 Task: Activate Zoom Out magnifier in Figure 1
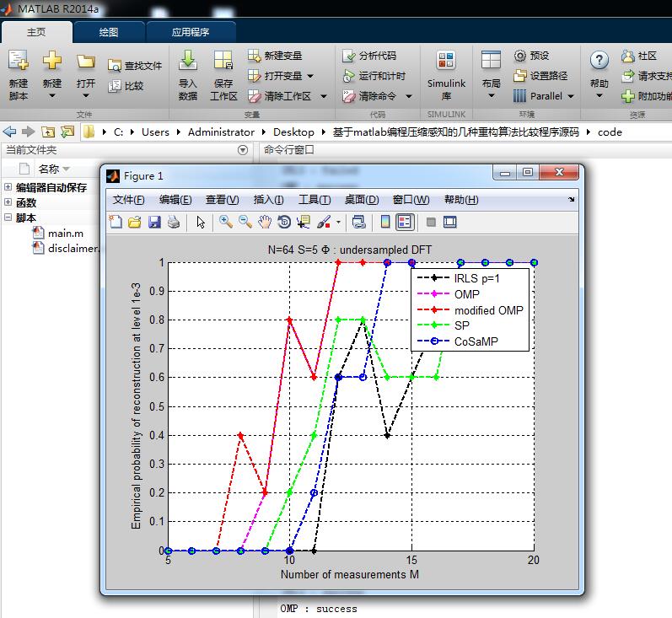[x=245, y=222]
